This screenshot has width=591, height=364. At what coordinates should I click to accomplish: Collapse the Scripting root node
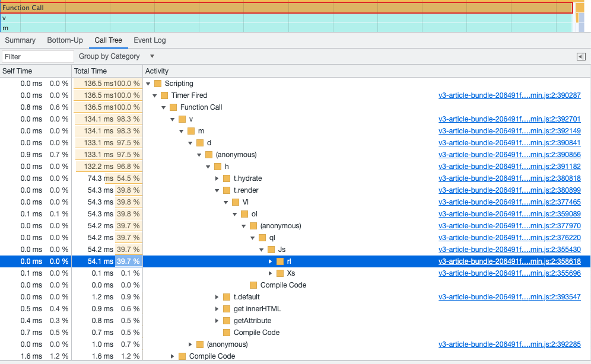(148, 84)
